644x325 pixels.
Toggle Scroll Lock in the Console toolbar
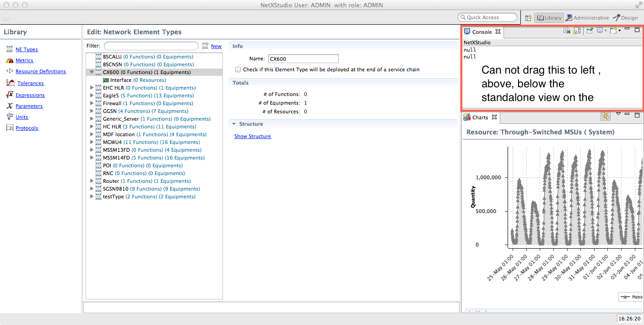tap(577, 31)
